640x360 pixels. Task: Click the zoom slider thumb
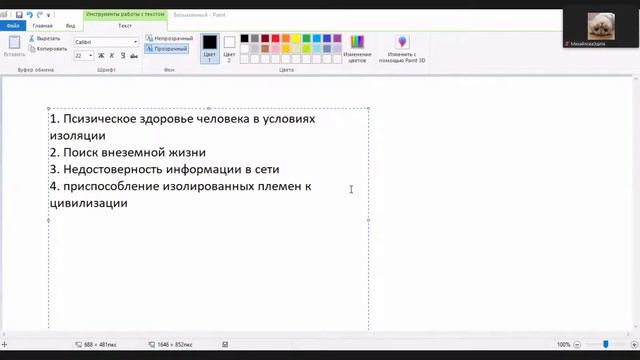click(x=606, y=345)
